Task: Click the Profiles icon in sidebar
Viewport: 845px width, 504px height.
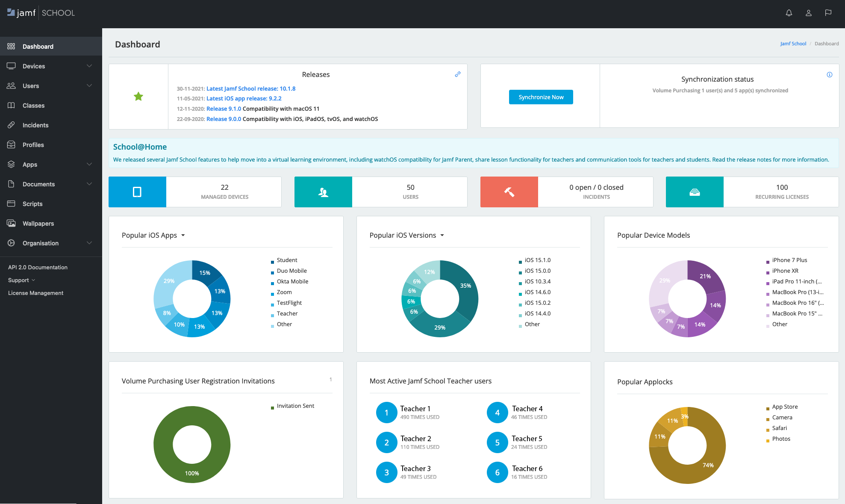Action: (11, 144)
